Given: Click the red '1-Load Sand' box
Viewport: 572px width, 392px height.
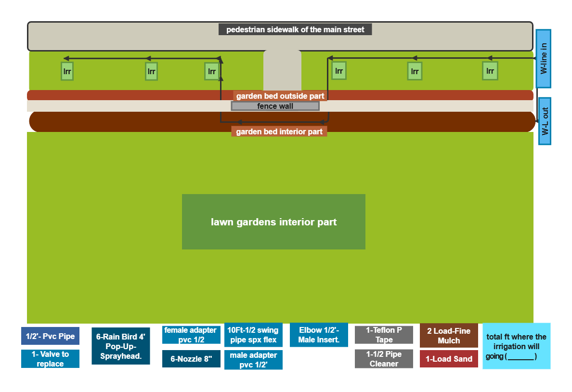Looking at the screenshot, I should point(449,359).
